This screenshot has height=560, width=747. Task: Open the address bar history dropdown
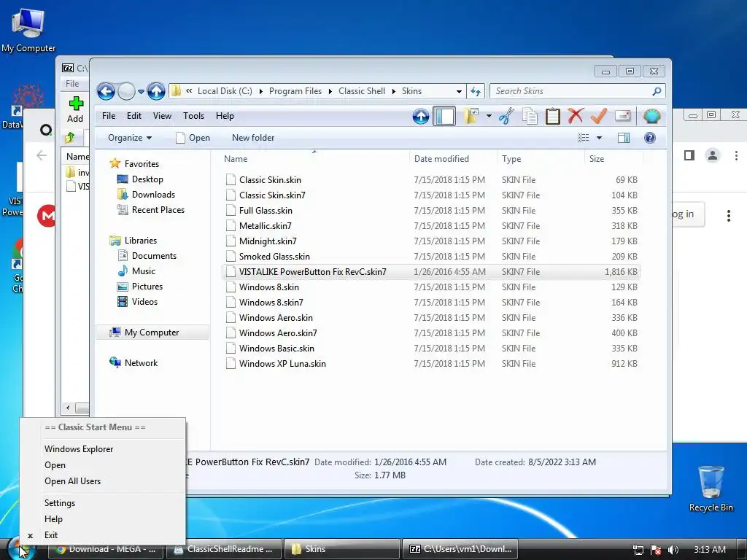coord(459,91)
